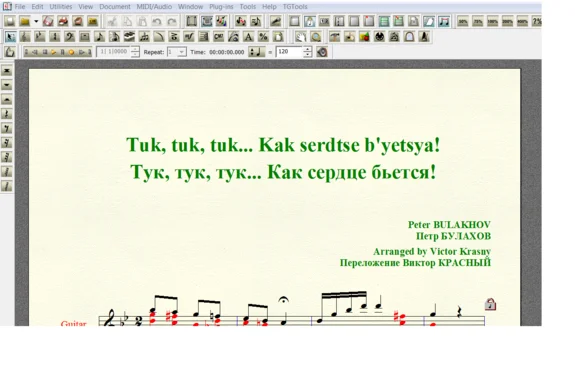This screenshot has height=369, width=576.
Task: Open the File menu
Action: 20,7
